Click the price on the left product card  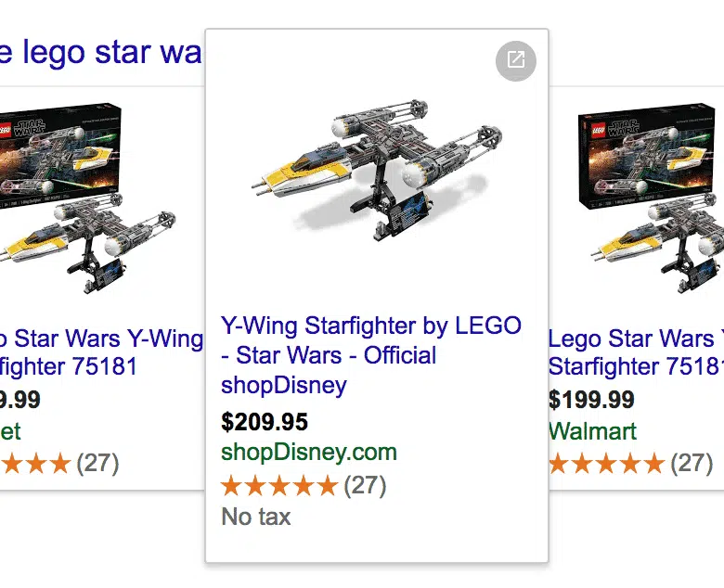(20, 400)
